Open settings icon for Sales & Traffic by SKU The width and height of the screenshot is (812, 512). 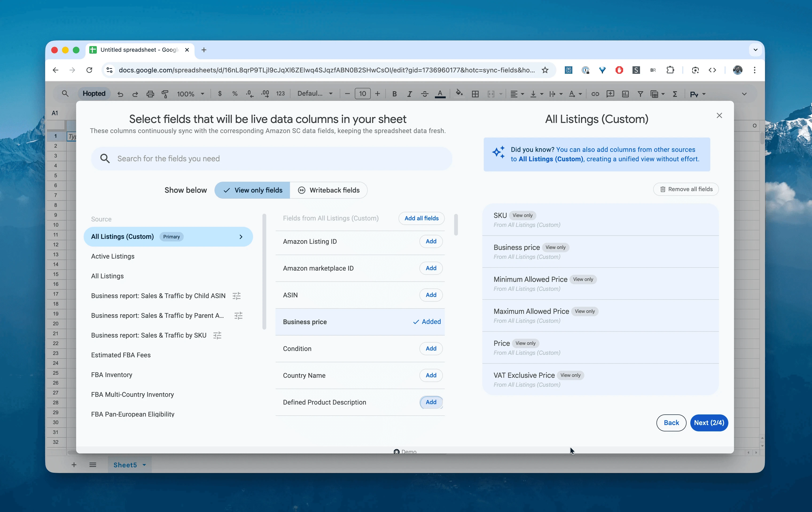pyautogui.click(x=218, y=336)
